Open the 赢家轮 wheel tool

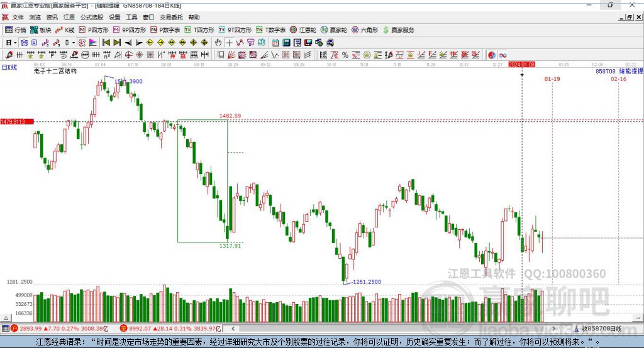point(334,30)
